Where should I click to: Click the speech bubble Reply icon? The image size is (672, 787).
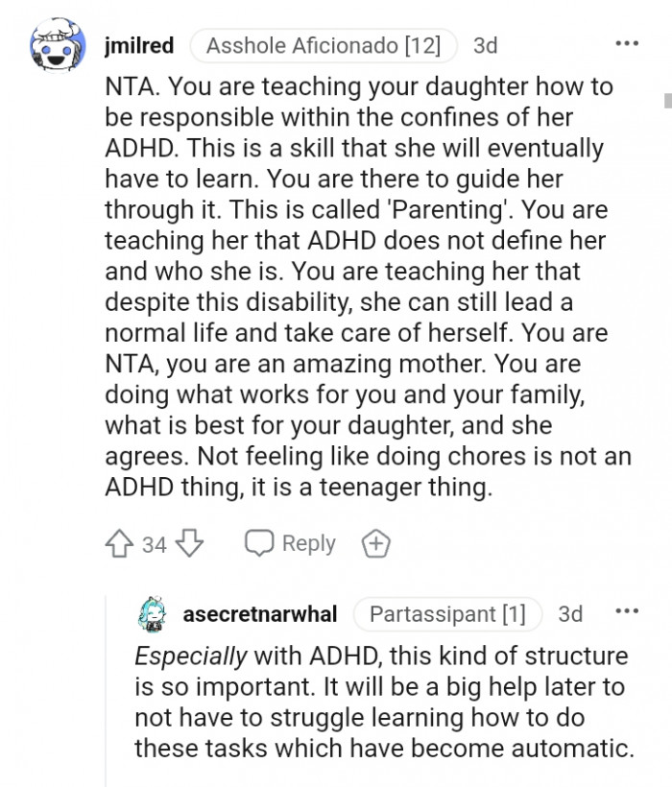pyautogui.click(x=259, y=543)
